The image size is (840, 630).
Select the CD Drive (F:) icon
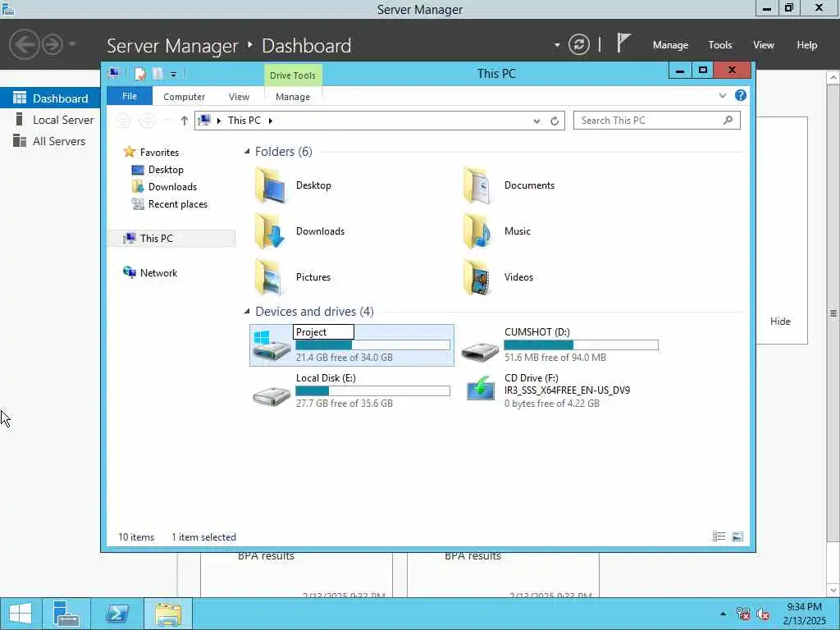(480, 388)
